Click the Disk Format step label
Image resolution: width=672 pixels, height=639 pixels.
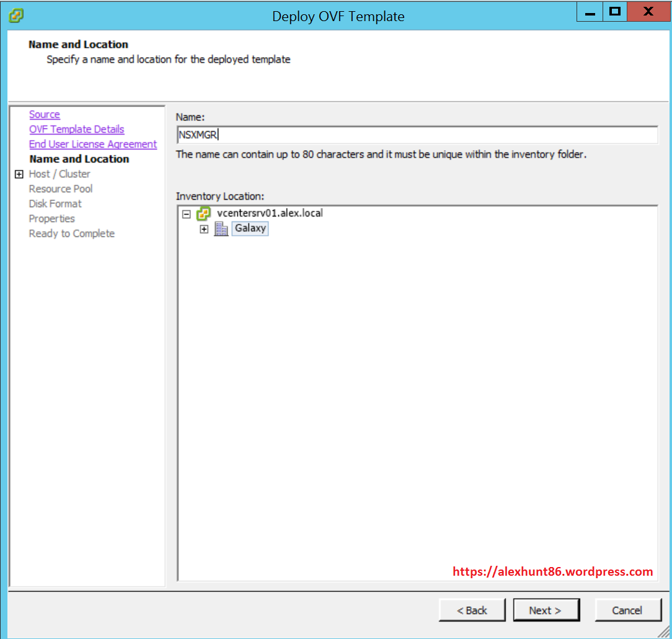(55, 203)
